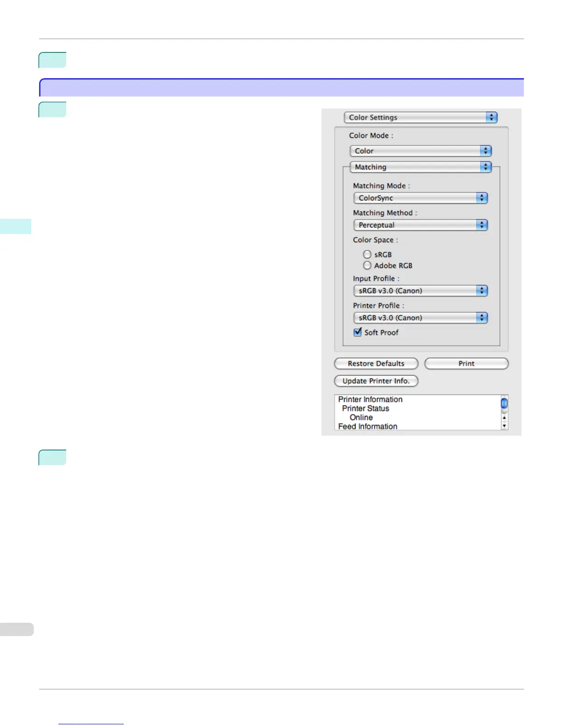The height and width of the screenshot is (728, 563).
Task: Click scroll up arrow in information list
Action: click(504, 418)
